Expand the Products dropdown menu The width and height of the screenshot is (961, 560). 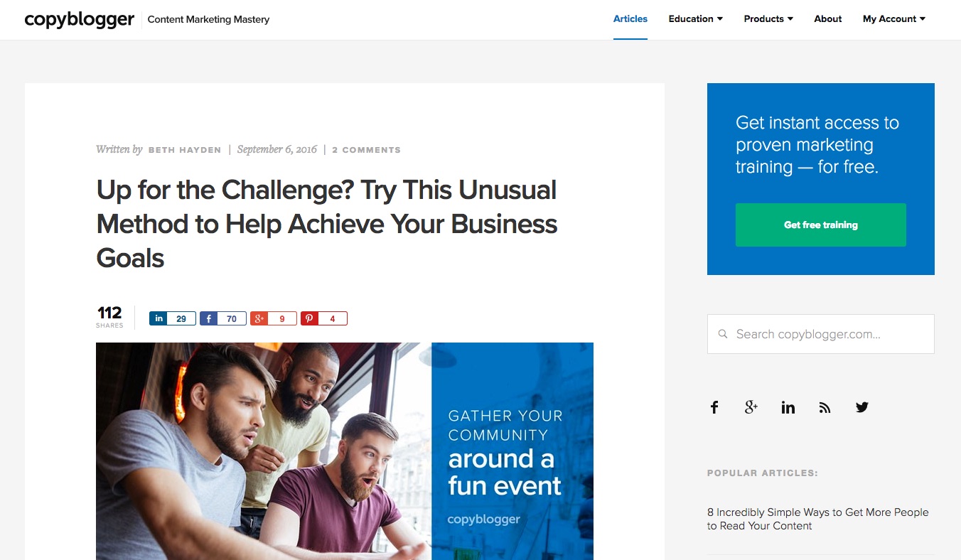point(768,19)
